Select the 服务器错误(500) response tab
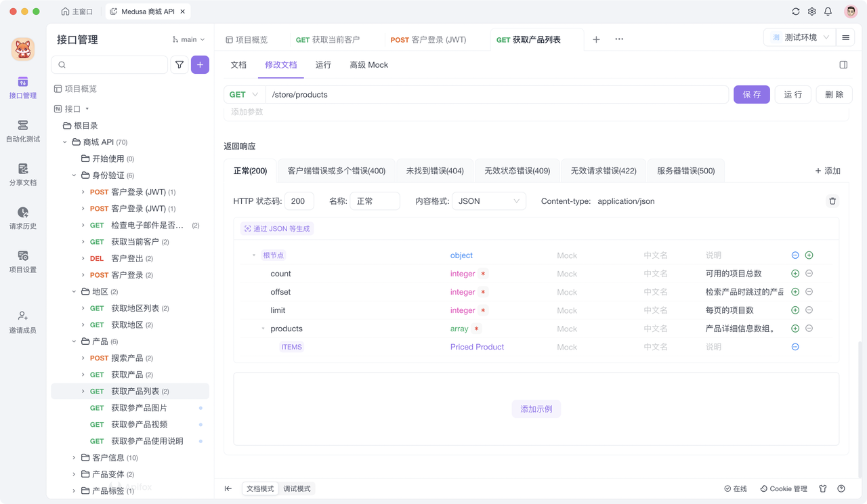The width and height of the screenshot is (867, 504). coord(685,171)
